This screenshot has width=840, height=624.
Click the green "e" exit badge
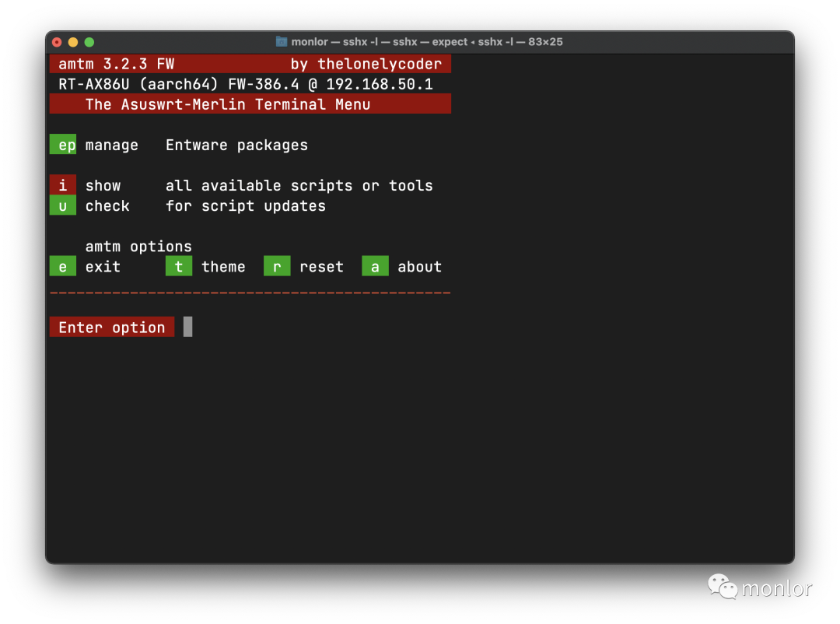pyautogui.click(x=63, y=266)
